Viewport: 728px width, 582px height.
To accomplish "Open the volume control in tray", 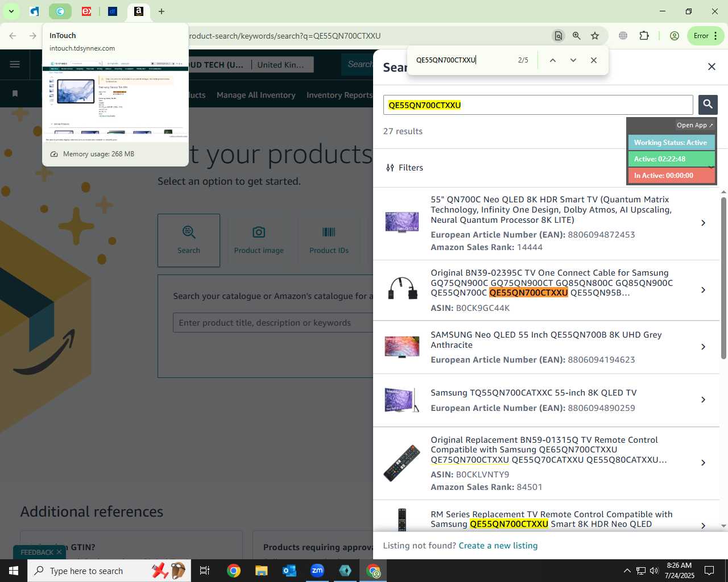I will coord(654,571).
